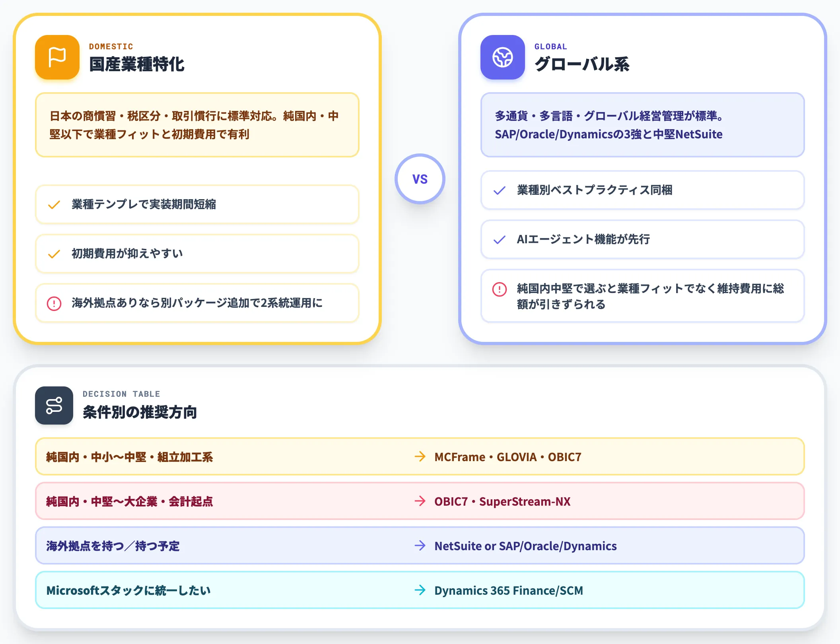Click the recommendation Dynamics 365 Finance/SCM
Image resolution: width=840 pixels, height=644 pixels.
509,590
